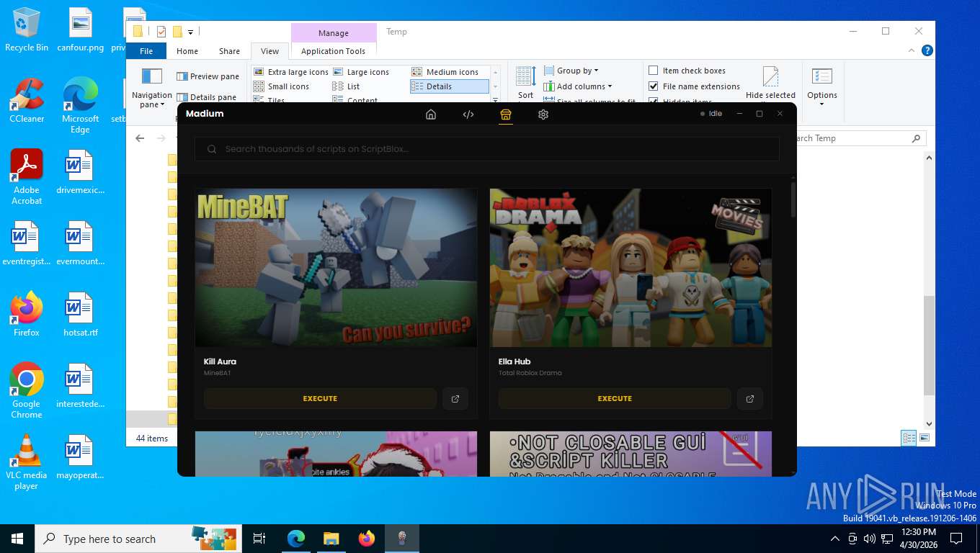Click Hide selected items button
This screenshot has width=980, height=553.
(770, 84)
